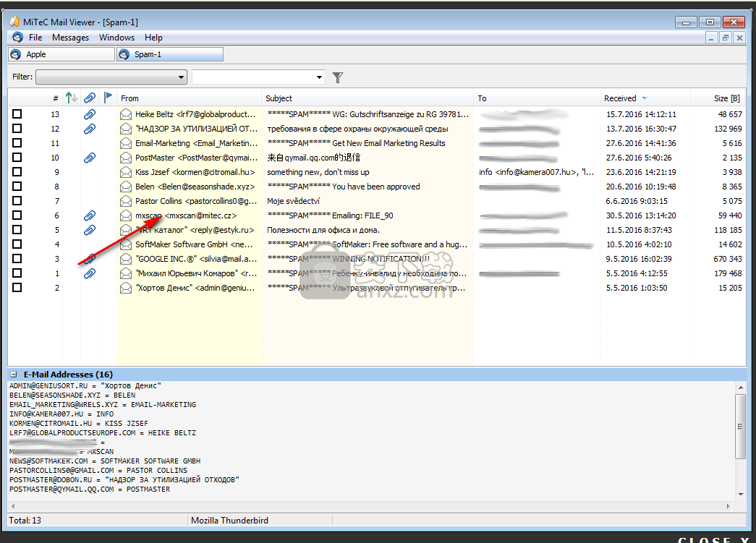
Task: Click 'Total: 13' in status bar
Action: pyautogui.click(x=25, y=521)
